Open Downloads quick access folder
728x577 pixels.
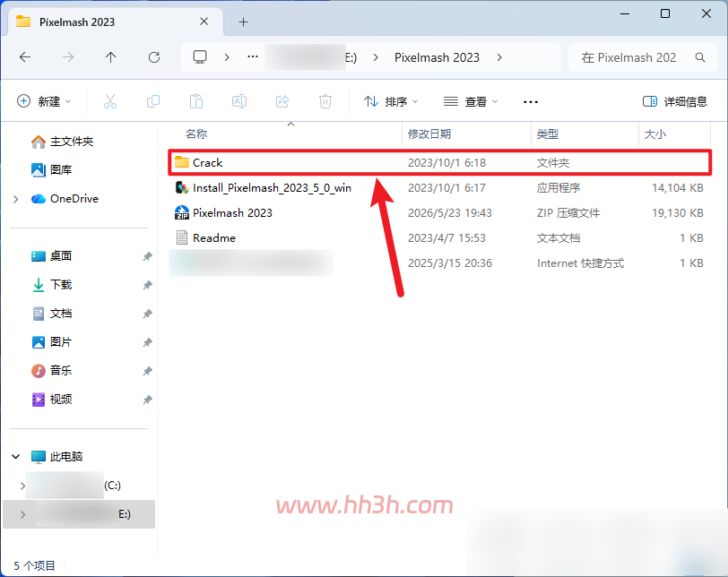(51, 285)
